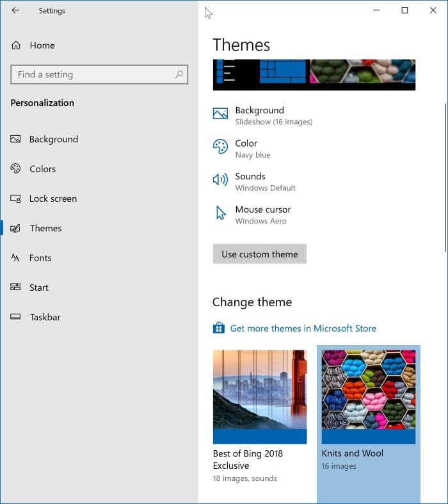This screenshot has height=504, width=448.
Task: Select Lock screen in sidebar
Action: click(53, 199)
